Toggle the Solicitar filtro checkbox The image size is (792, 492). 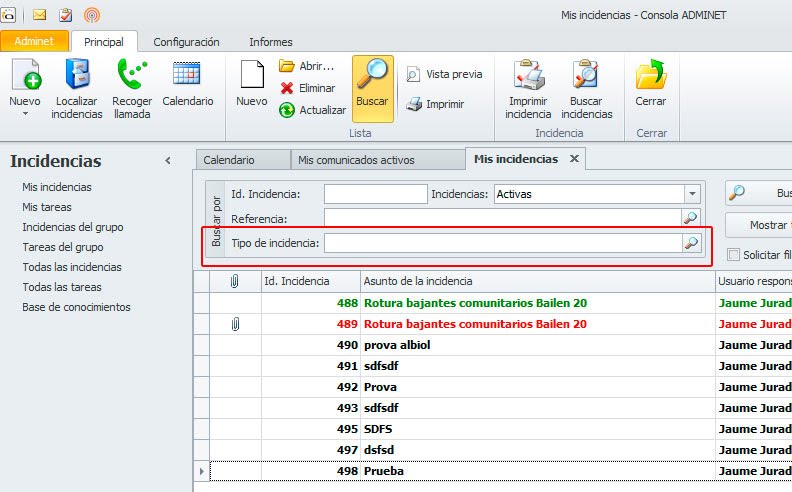(734, 255)
